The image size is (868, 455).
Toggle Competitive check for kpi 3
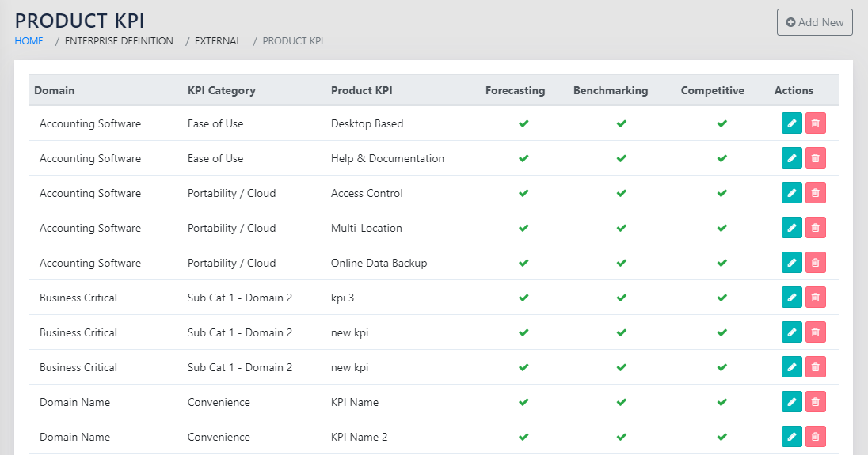tap(721, 298)
